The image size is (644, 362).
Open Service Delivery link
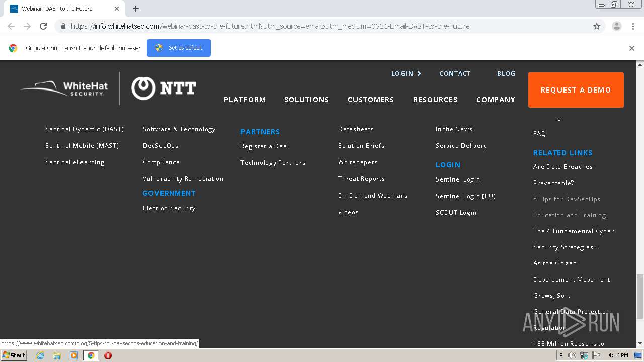461,146
